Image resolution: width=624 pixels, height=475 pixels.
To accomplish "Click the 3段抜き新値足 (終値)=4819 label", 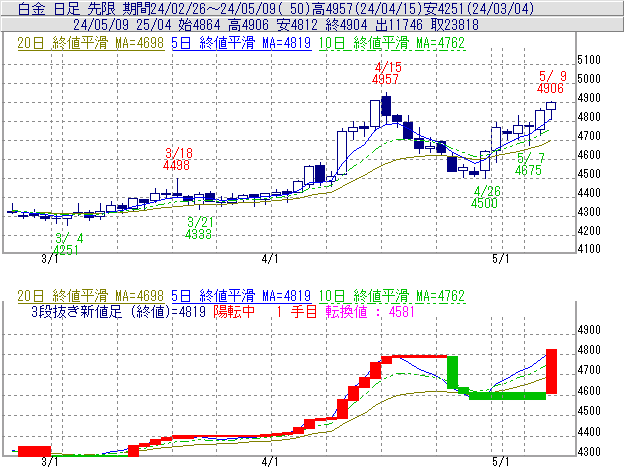I will (118, 311).
